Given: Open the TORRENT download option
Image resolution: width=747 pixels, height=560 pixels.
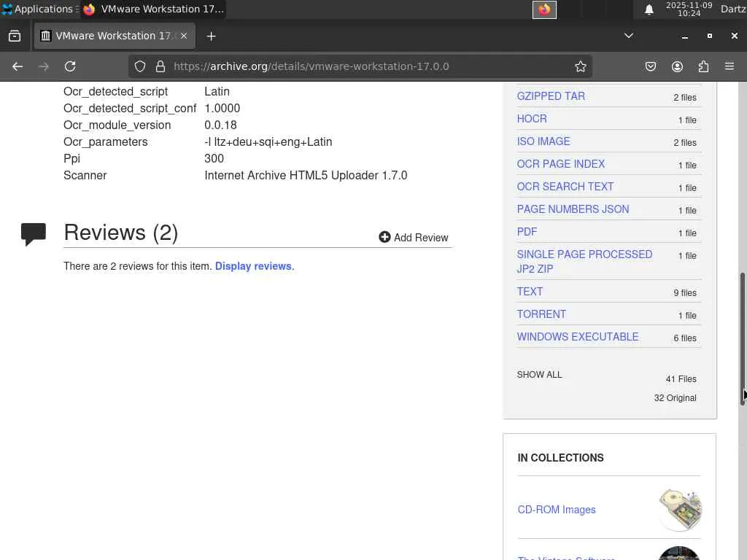Looking at the screenshot, I should pyautogui.click(x=541, y=314).
